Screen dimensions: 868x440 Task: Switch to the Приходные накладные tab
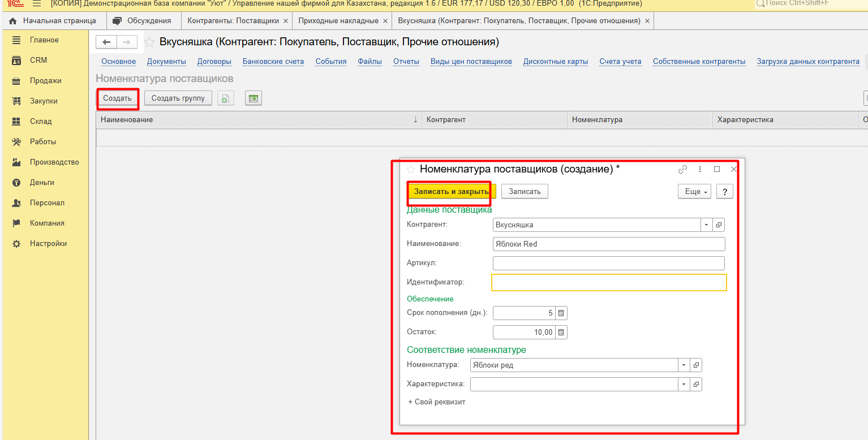(338, 21)
